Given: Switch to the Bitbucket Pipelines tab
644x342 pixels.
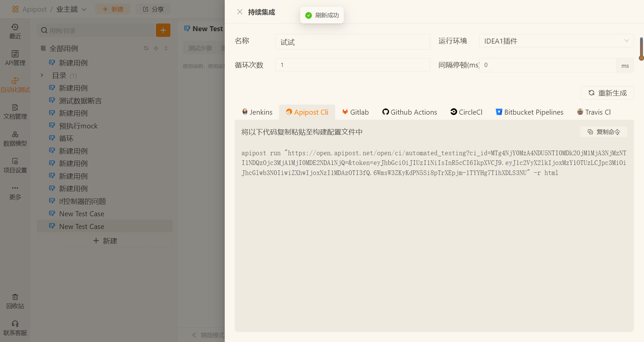Looking at the screenshot, I should pos(530,112).
